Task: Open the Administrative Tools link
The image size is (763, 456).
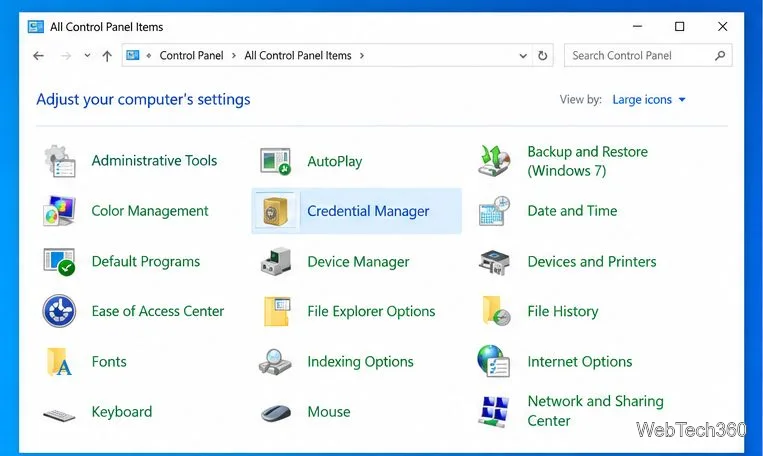Action: click(x=154, y=161)
